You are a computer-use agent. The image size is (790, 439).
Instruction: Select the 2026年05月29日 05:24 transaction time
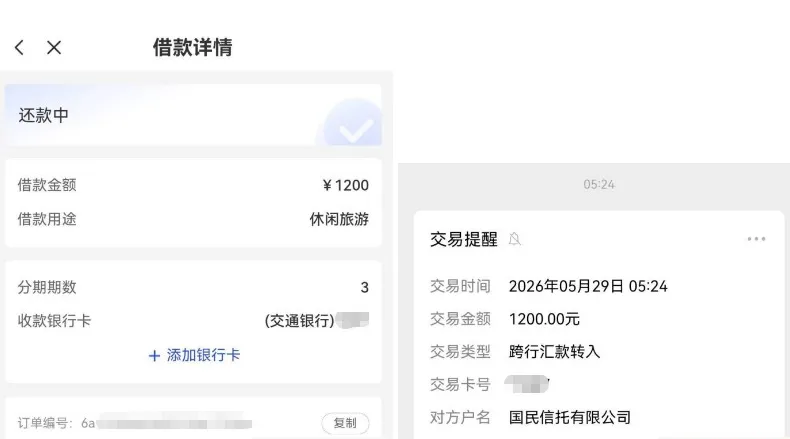(x=588, y=286)
